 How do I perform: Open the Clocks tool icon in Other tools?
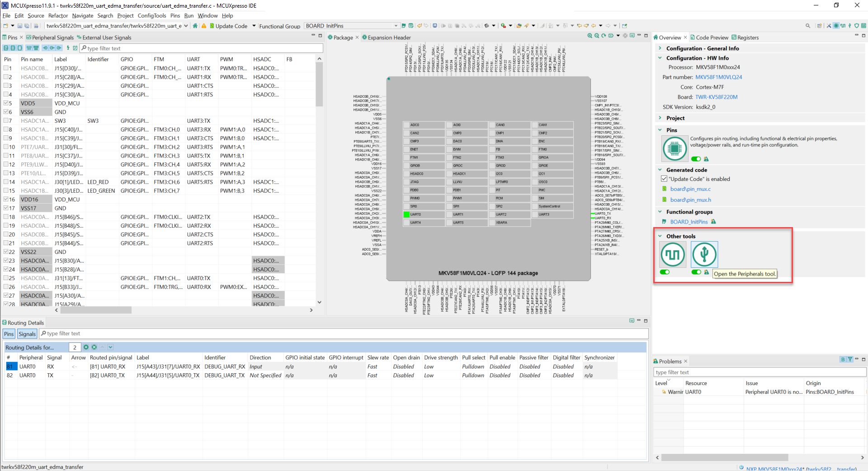[x=673, y=254]
